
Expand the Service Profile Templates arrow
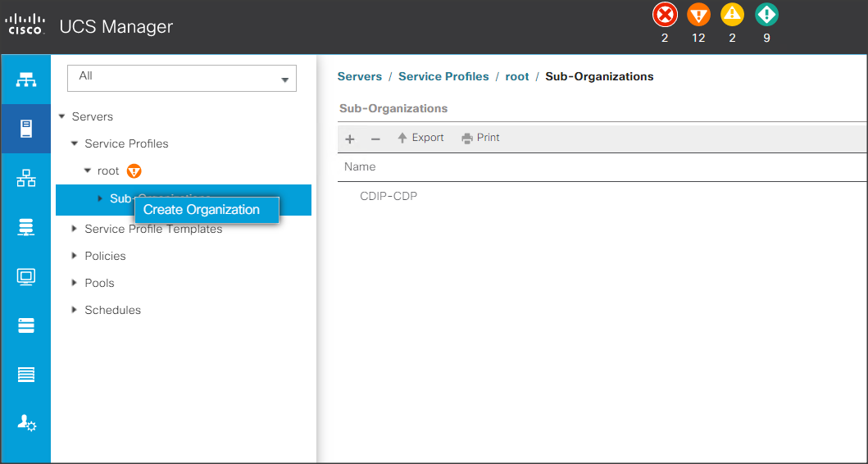click(75, 229)
